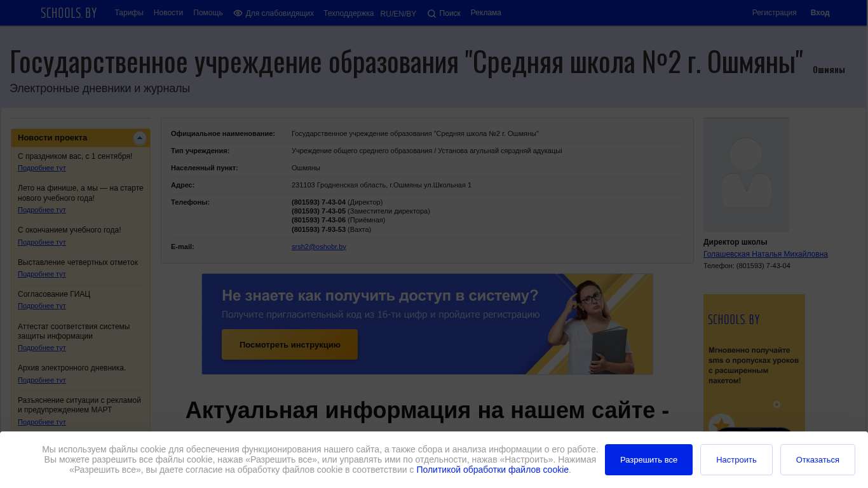Click the Ошмяны city label beside title

pos(829,70)
